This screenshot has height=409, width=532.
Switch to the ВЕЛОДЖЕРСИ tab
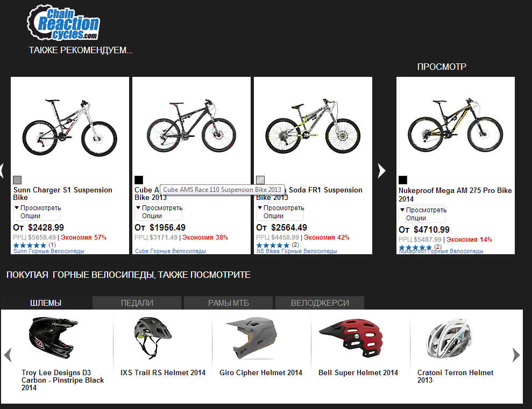320,303
